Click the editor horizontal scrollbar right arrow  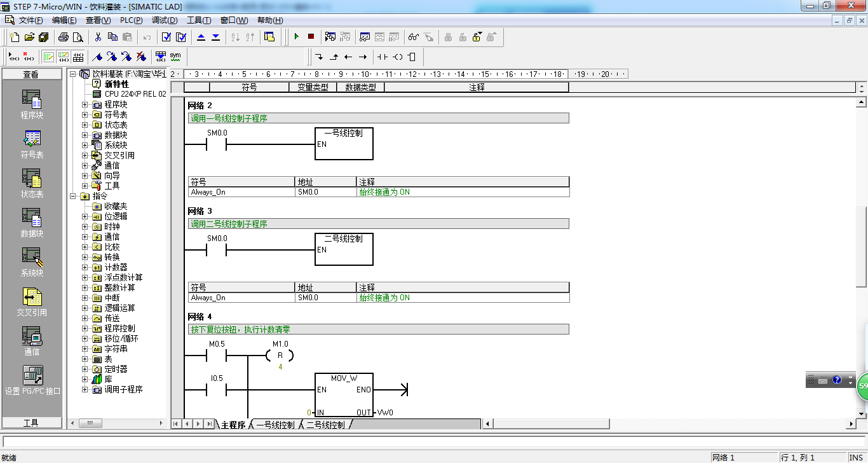(851, 424)
